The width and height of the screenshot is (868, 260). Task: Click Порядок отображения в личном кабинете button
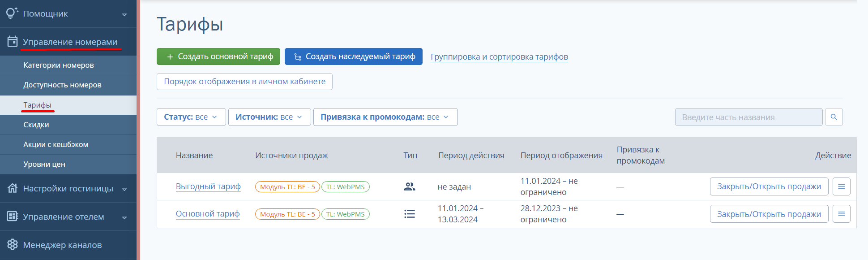pos(244,82)
